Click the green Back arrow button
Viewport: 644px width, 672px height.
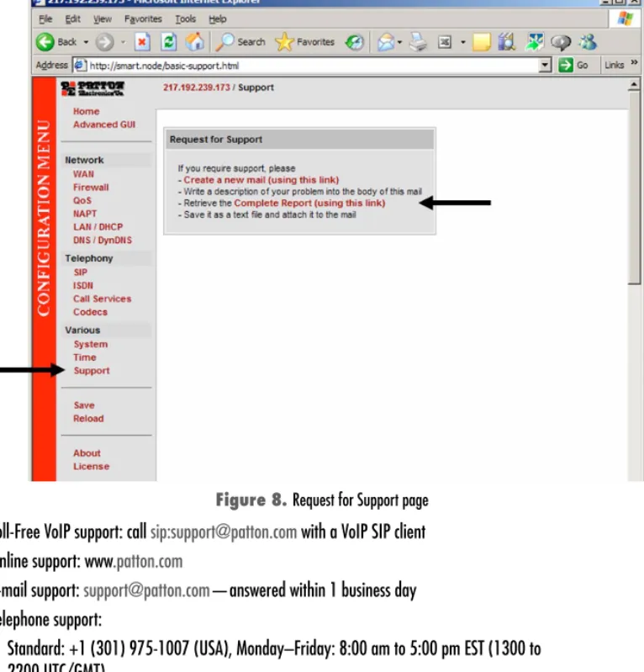(45, 42)
